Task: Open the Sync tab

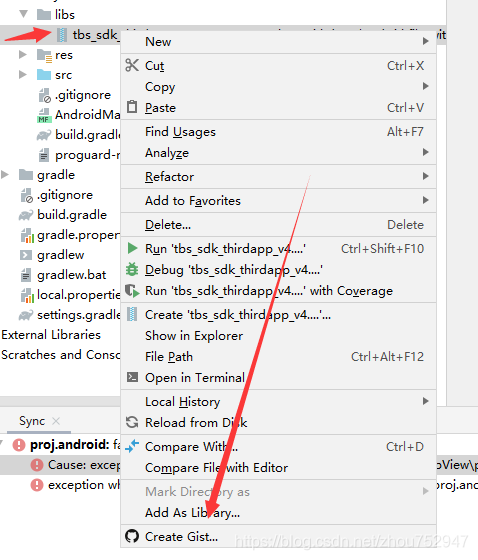Action: 32,421
